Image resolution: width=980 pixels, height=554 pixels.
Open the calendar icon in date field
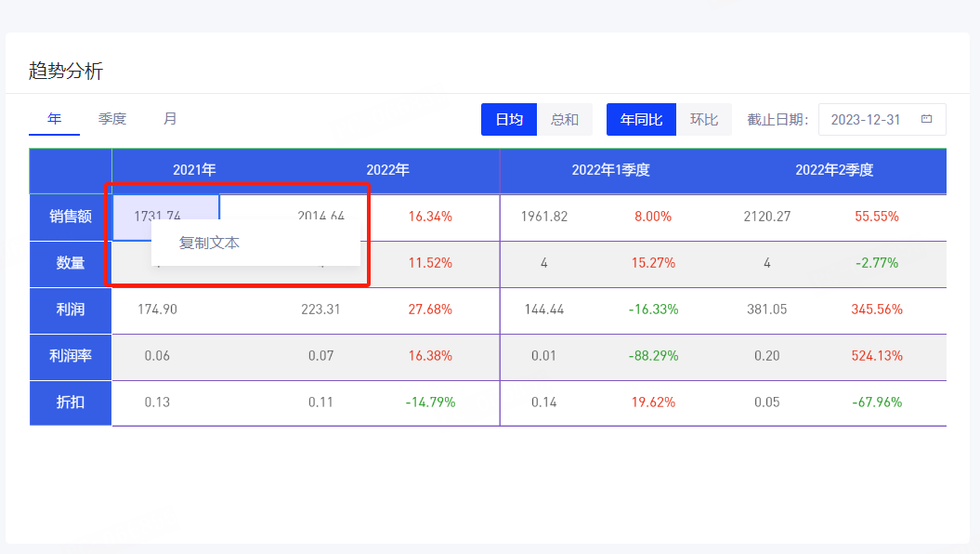926,120
